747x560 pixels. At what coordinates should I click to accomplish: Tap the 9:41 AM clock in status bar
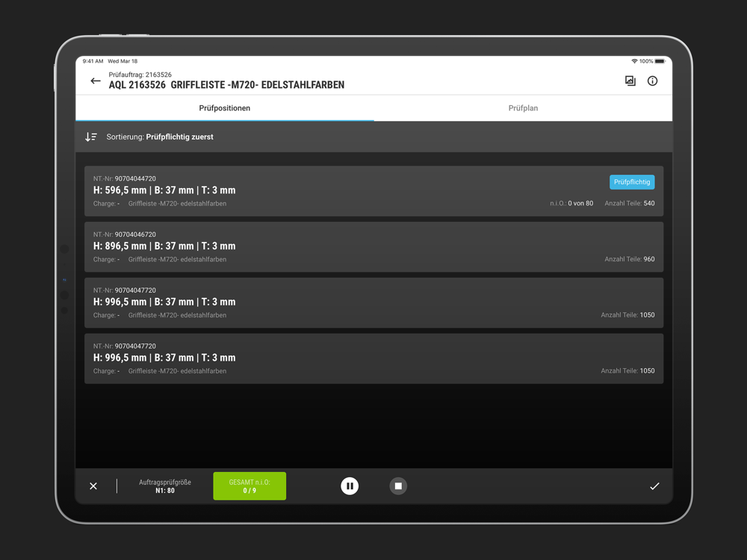93,61
